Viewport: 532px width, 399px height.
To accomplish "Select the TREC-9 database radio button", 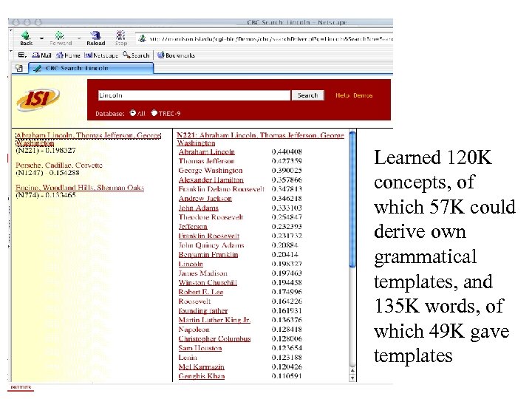I will (x=154, y=113).
